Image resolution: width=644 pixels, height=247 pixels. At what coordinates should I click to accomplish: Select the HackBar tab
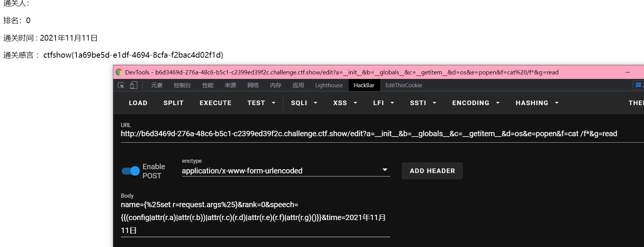(x=364, y=85)
